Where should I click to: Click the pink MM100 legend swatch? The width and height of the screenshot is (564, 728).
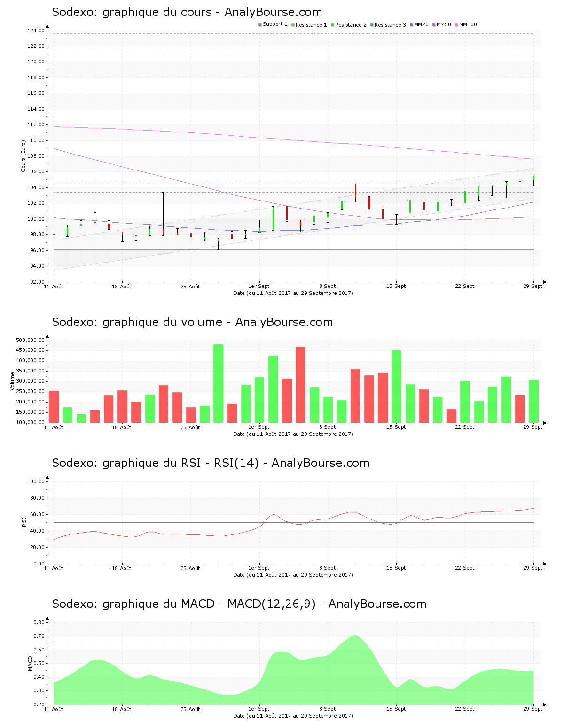pyautogui.click(x=456, y=25)
